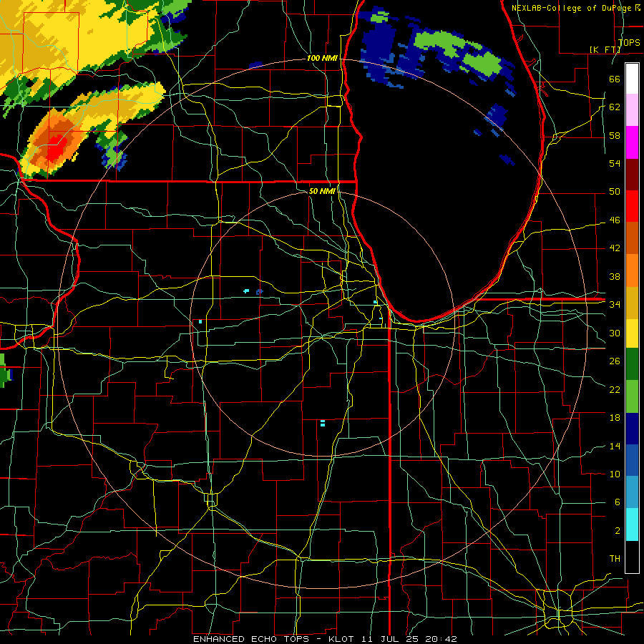Click the 54 legend value
Viewport: 644px width, 644px height.
(x=615, y=163)
